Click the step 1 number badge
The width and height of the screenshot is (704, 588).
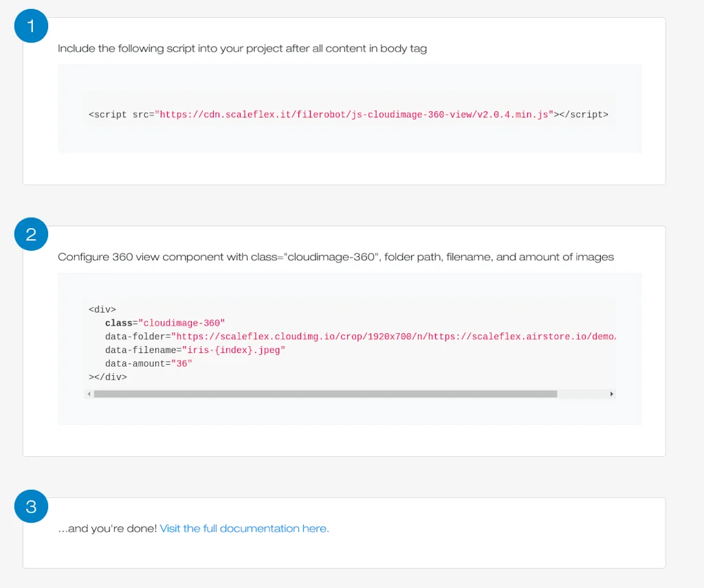31,26
